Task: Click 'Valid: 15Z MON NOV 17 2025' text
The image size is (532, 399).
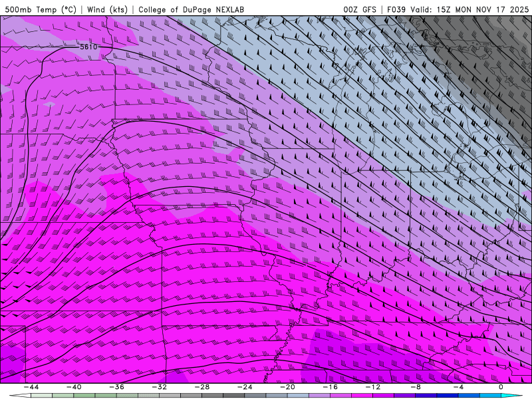Action: tap(469, 9)
